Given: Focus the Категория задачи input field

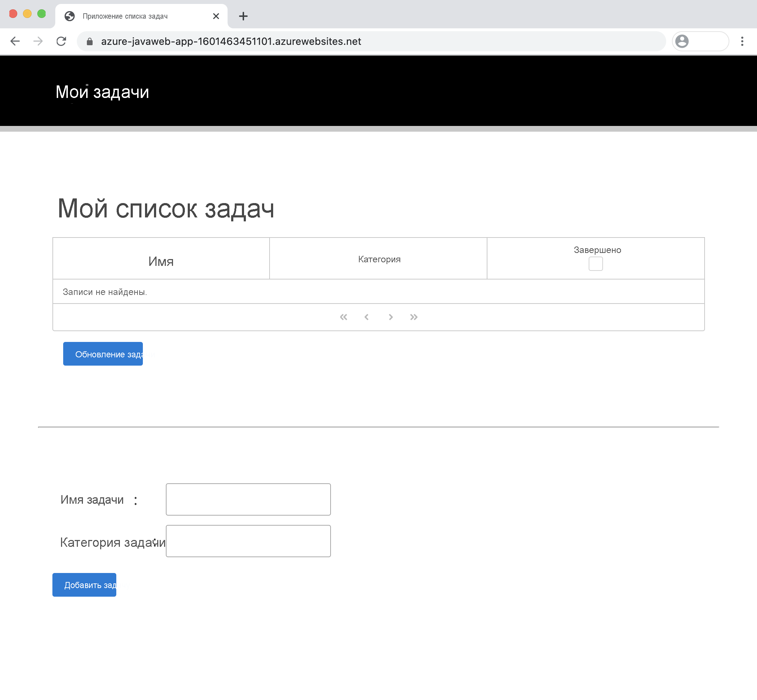Looking at the screenshot, I should (248, 541).
